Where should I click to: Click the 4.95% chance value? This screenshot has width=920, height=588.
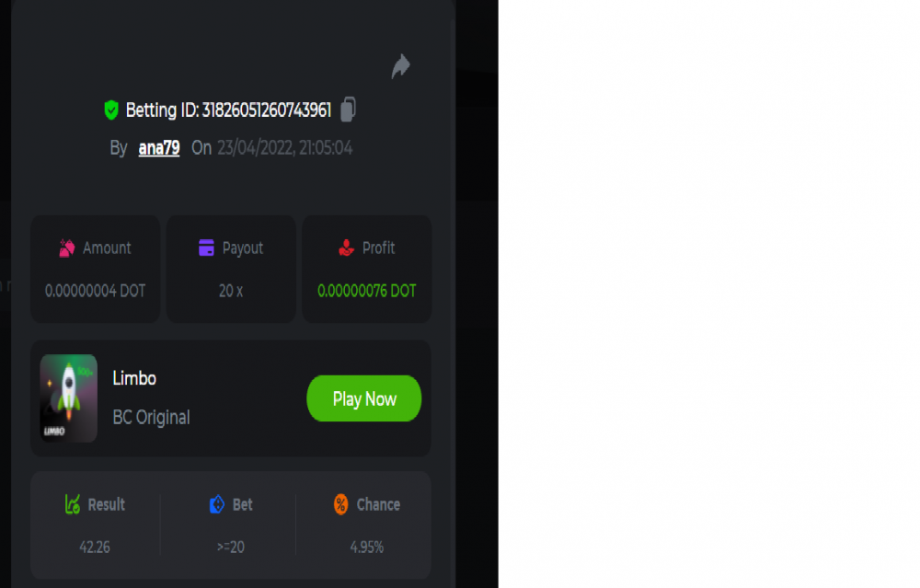coord(367,547)
